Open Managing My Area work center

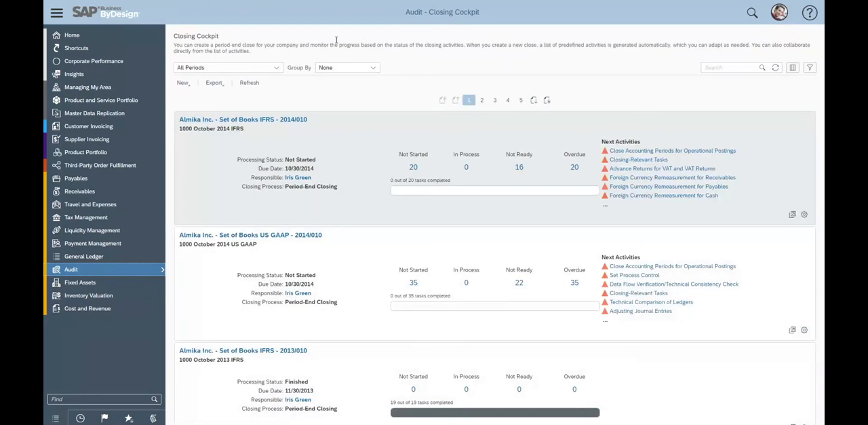(87, 87)
